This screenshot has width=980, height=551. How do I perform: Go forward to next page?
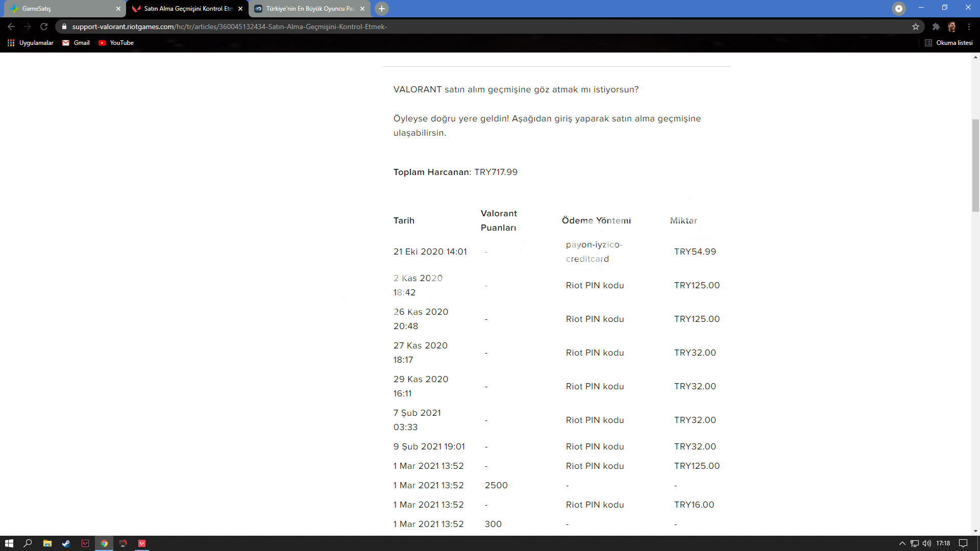(28, 27)
